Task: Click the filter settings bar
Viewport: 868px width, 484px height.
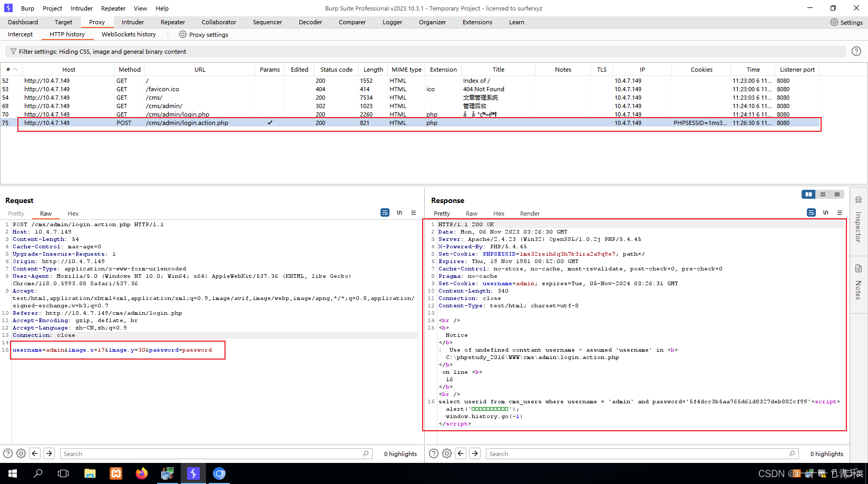Action: 425,52
